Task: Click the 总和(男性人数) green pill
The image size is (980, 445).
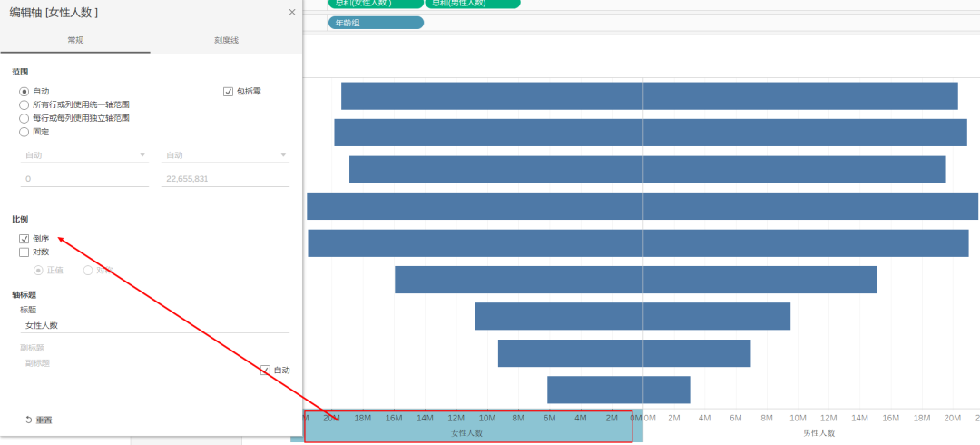Action: point(472,4)
